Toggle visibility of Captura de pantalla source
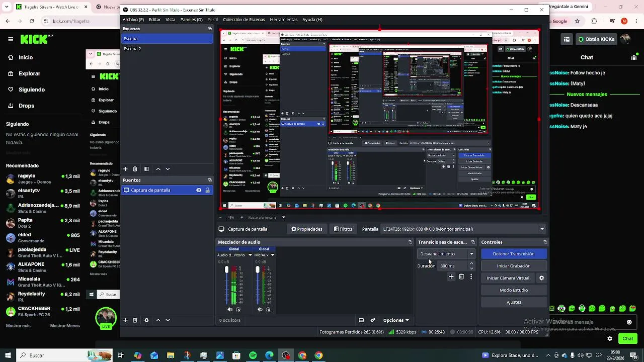644x362 pixels. click(199, 190)
